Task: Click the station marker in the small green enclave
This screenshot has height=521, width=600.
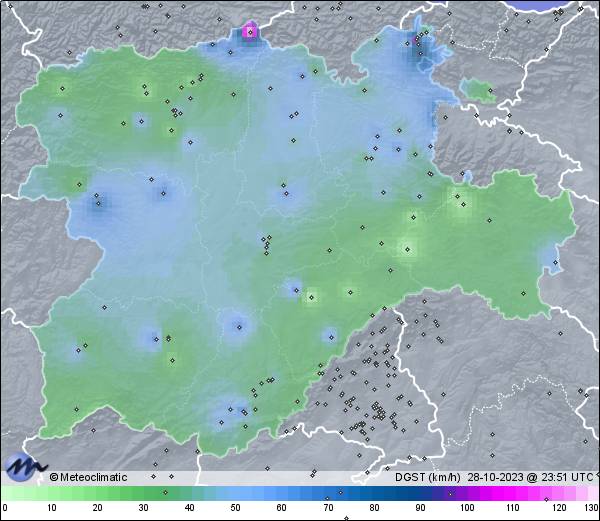Action: pyautogui.click(x=490, y=91)
